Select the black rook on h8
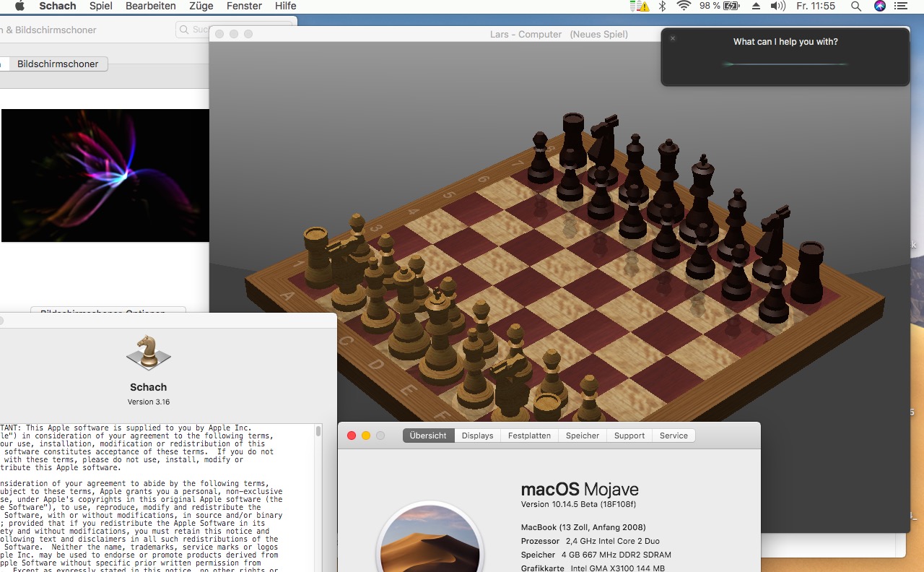This screenshot has height=572, width=924. [807, 273]
